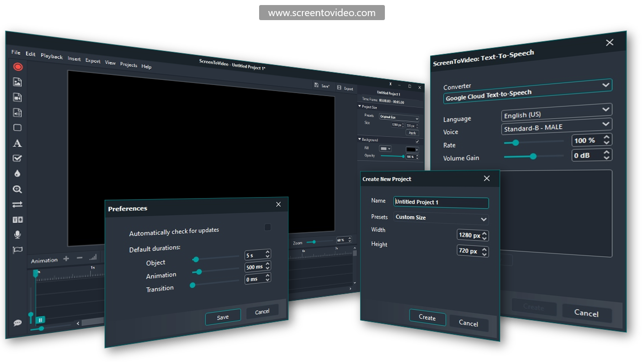Click Cancel in Preferences dialog

click(x=262, y=312)
